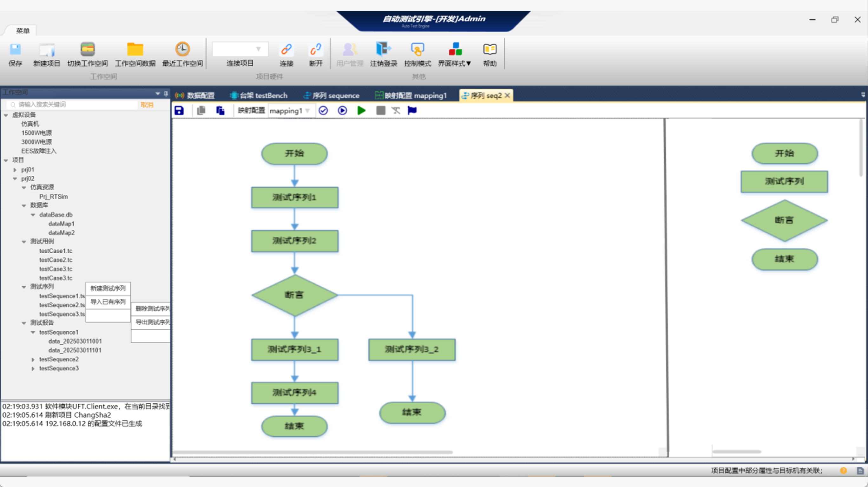Toggle the workspace panel pin icon
Viewport: 868px width, 487px height.
pyautogui.click(x=166, y=93)
